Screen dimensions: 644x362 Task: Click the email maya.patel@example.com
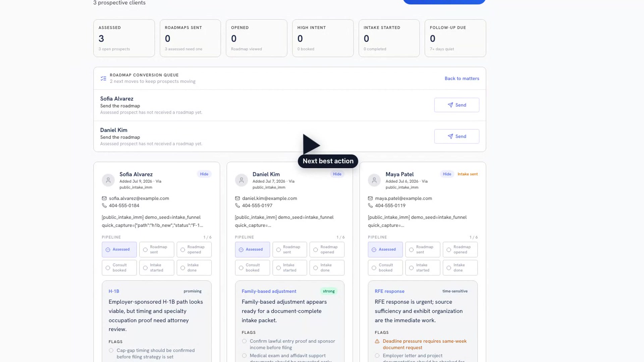pyautogui.click(x=404, y=198)
